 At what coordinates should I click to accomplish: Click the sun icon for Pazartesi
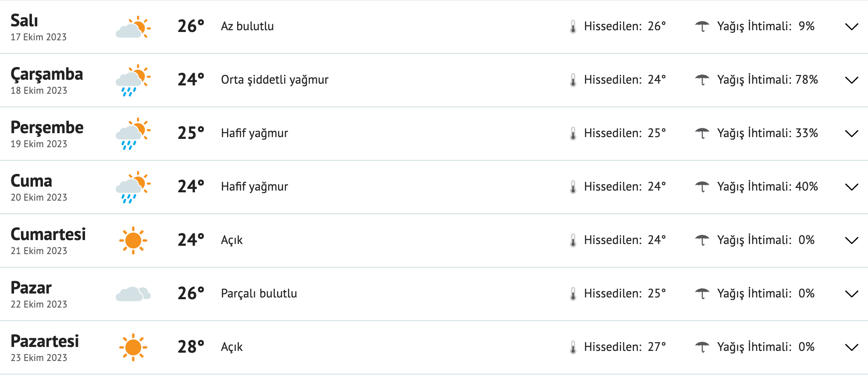point(133,347)
